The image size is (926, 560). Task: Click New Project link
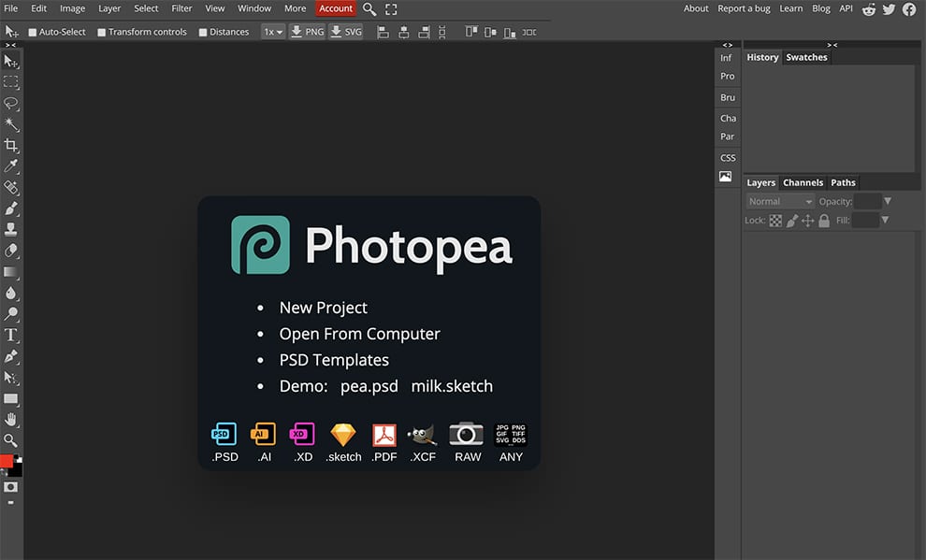323,308
